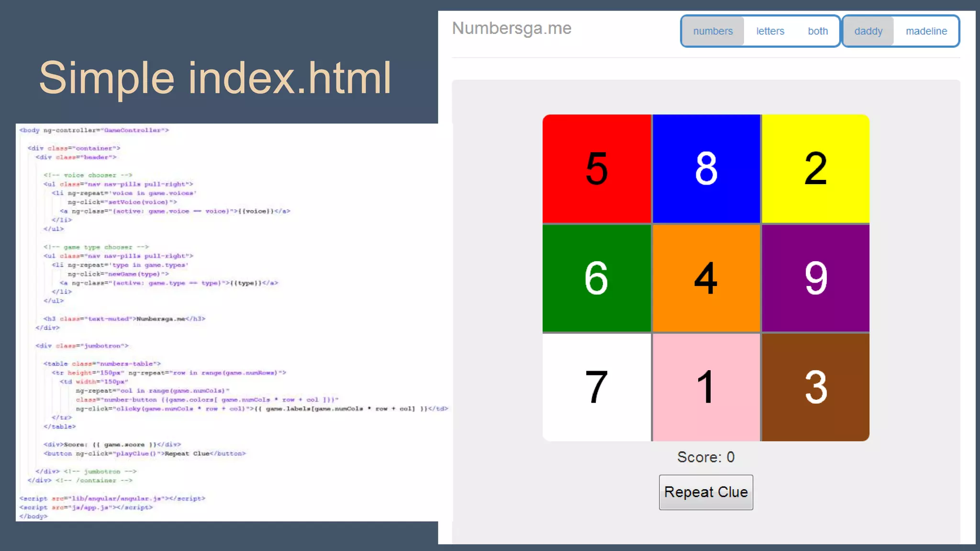Pick the white tile numbered 7
This screenshot has width=980, height=551.
(x=597, y=387)
